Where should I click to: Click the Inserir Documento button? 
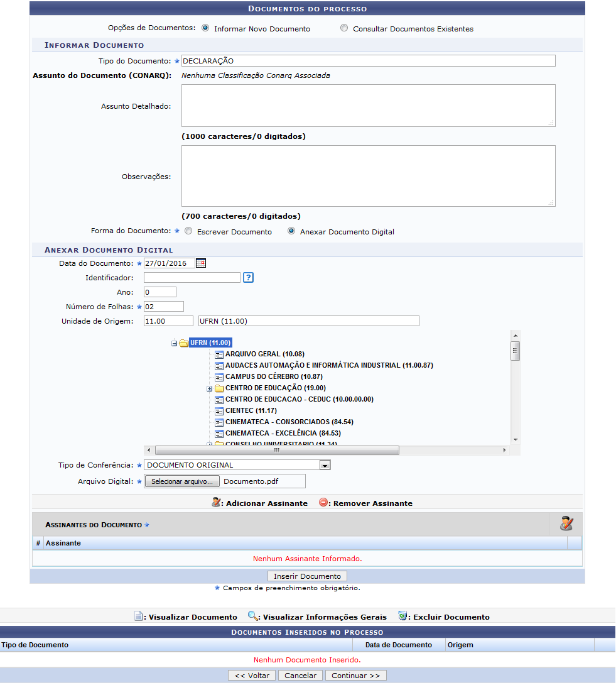(307, 576)
